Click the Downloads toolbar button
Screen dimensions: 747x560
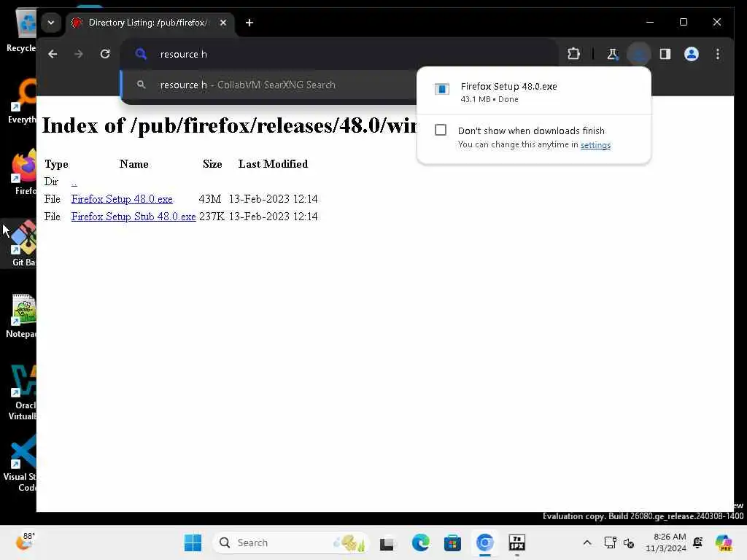point(639,54)
